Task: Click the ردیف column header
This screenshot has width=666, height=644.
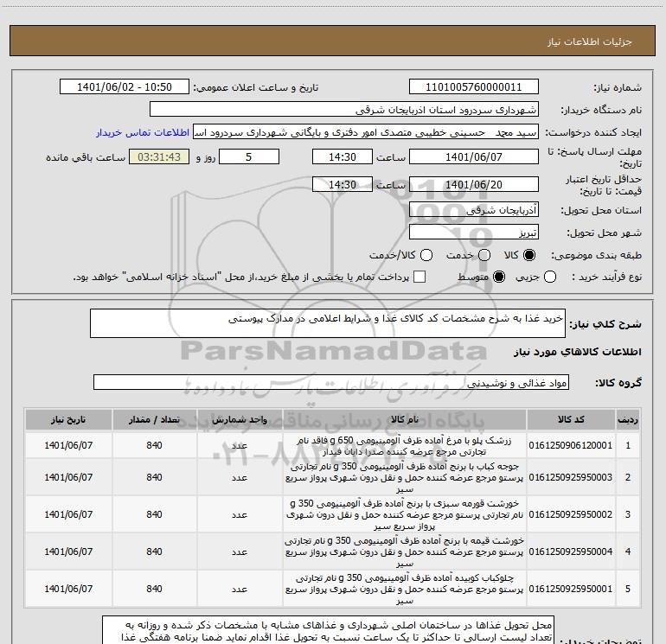Action: pyautogui.click(x=628, y=419)
